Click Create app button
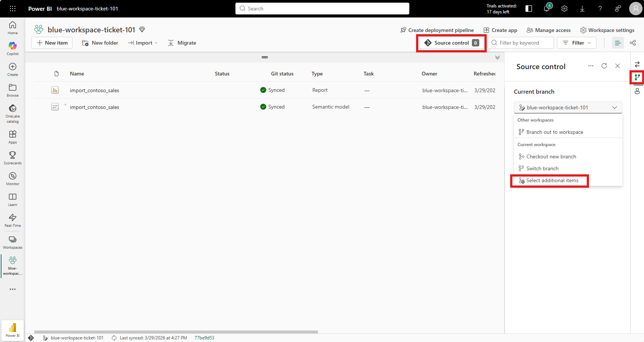The height and width of the screenshot is (342, 644). pos(500,30)
